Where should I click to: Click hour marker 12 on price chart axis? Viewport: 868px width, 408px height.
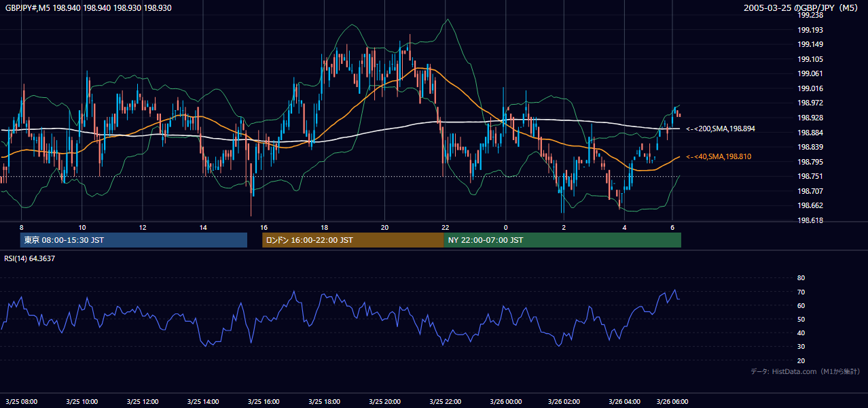[143, 227]
